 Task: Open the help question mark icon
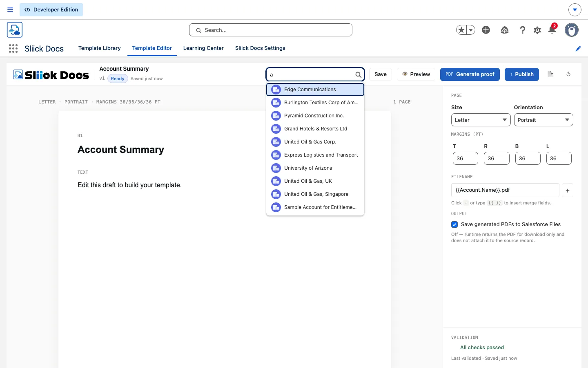522,30
